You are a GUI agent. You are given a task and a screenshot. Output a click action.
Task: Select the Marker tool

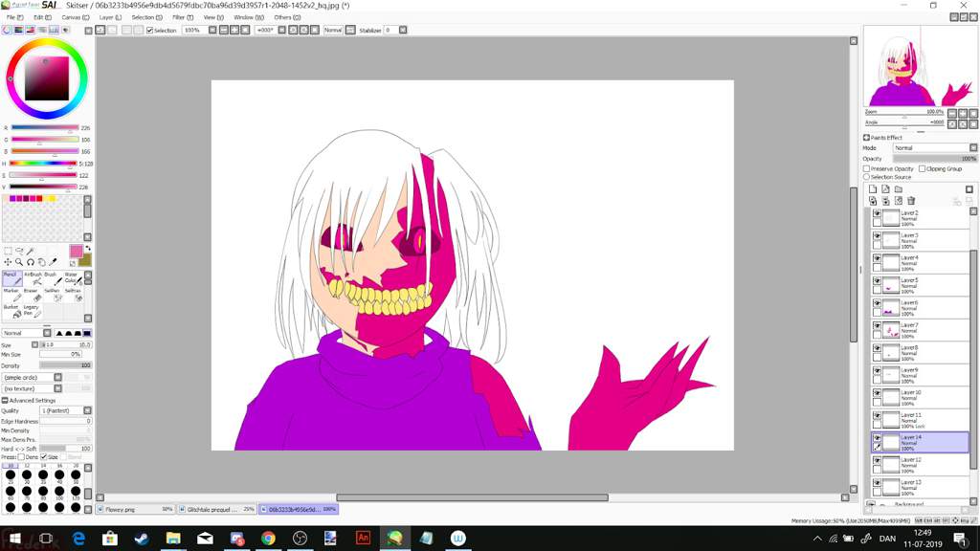pos(11,295)
